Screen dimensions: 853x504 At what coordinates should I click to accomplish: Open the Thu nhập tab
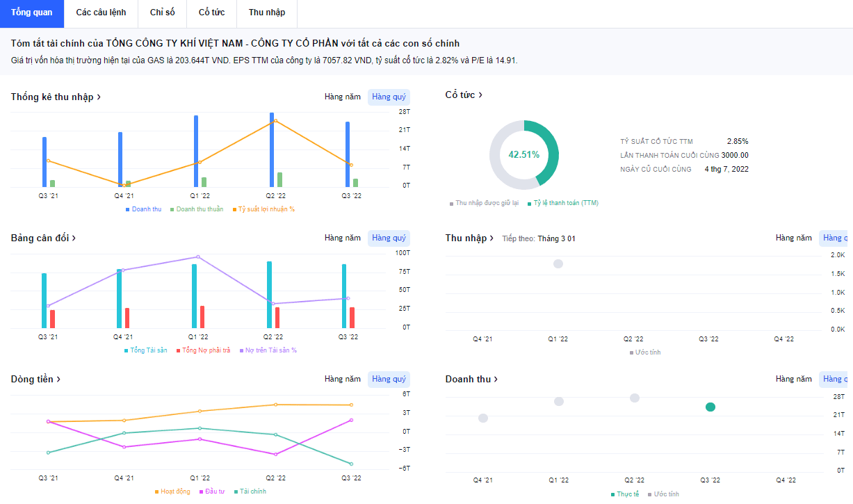coord(266,13)
